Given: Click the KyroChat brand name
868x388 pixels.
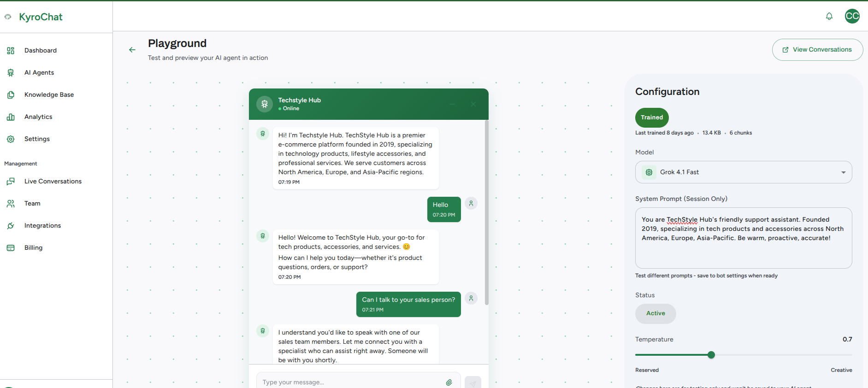Looking at the screenshot, I should pyautogui.click(x=41, y=17).
